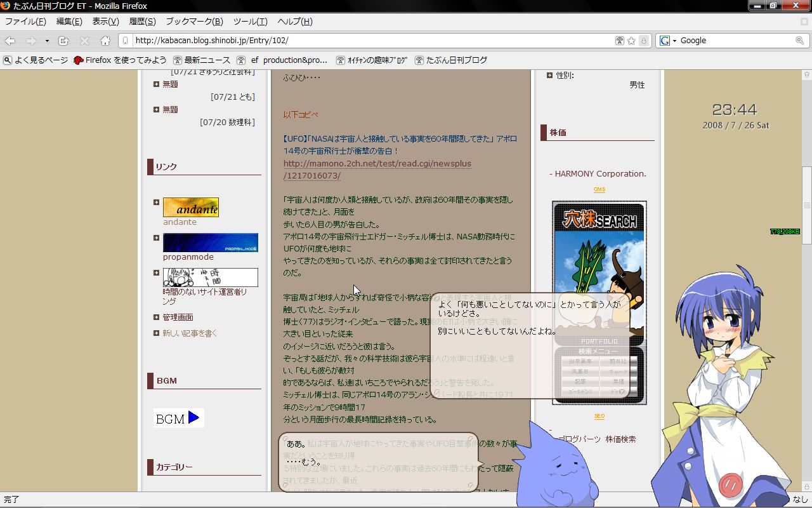The image size is (812, 508).
Task: Focus the Google search input field
Action: click(x=737, y=41)
